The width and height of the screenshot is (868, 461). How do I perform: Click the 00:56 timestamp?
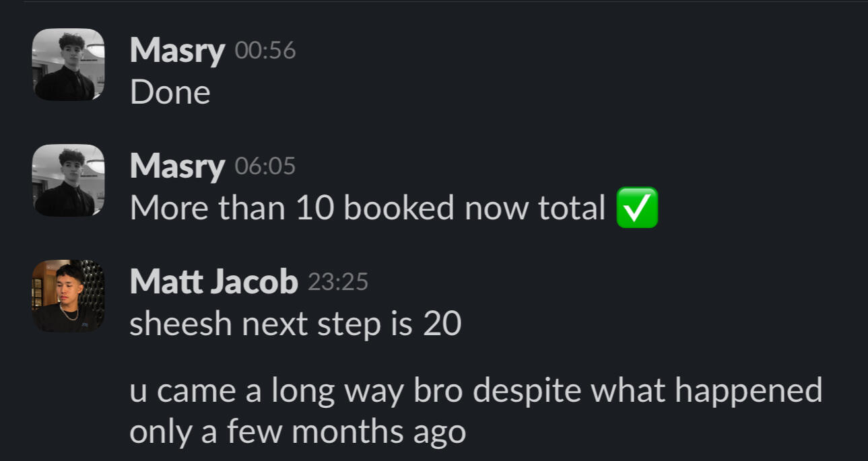tap(265, 51)
